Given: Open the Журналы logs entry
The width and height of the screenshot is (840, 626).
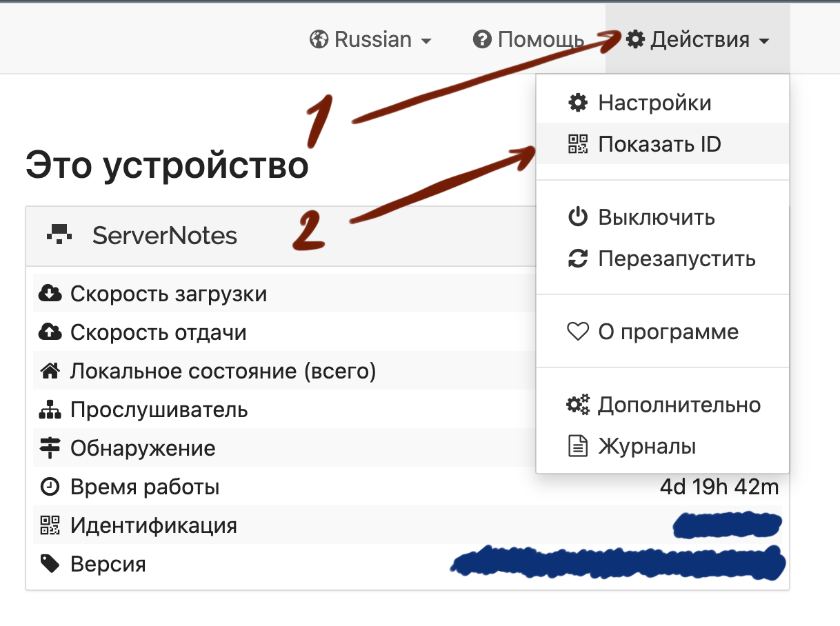Looking at the screenshot, I should (647, 446).
